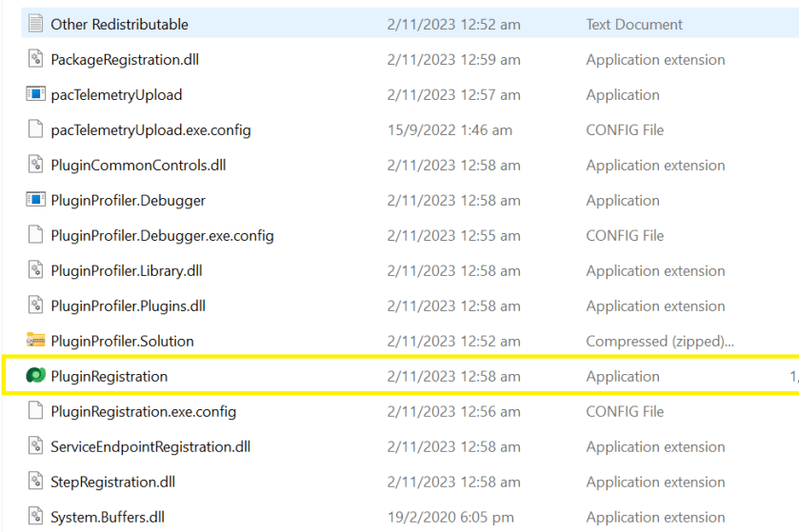799x532 pixels.
Task: Click the PluginProfiler.Solution zipped folder icon
Action: tap(35, 341)
